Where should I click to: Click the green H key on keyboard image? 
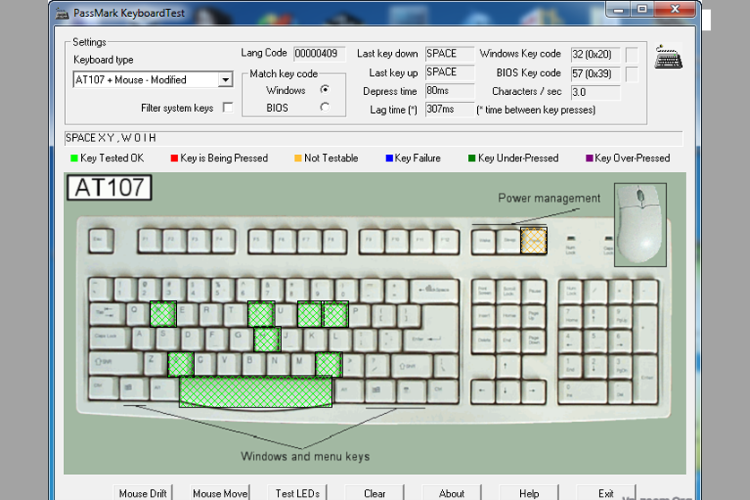click(x=267, y=339)
